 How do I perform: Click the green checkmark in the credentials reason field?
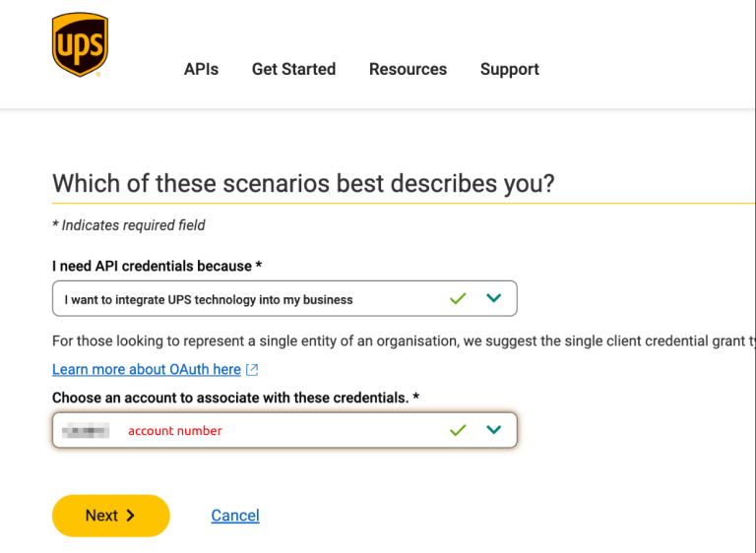[x=458, y=298]
